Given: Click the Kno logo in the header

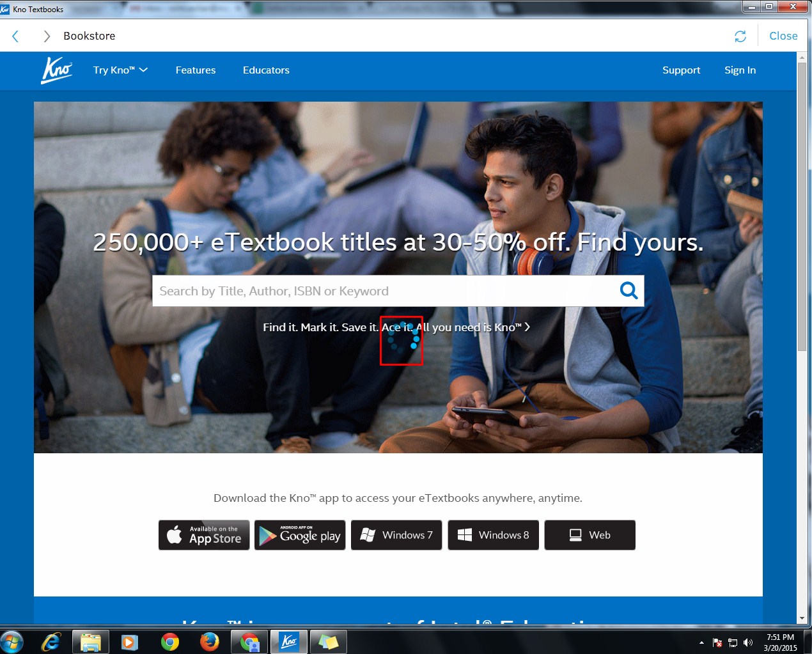Looking at the screenshot, I should click(57, 70).
